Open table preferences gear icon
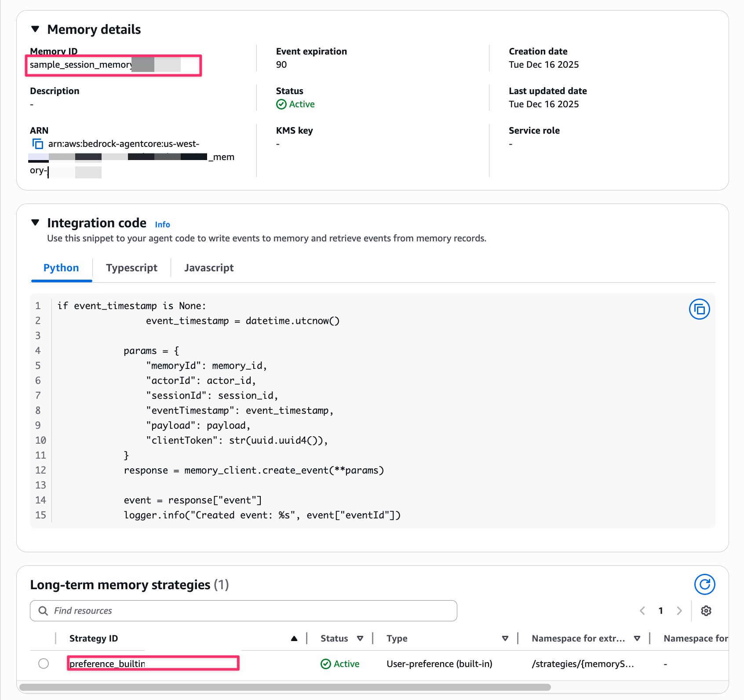 [x=706, y=611]
